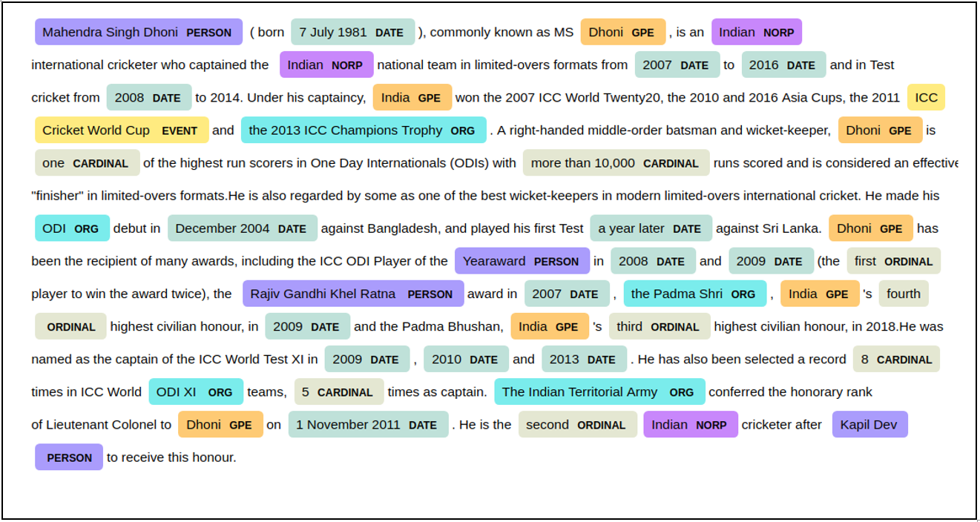Viewport: 980px width, 522px height.
Task: Click the ODI XI ORG entity
Action: coord(195,391)
